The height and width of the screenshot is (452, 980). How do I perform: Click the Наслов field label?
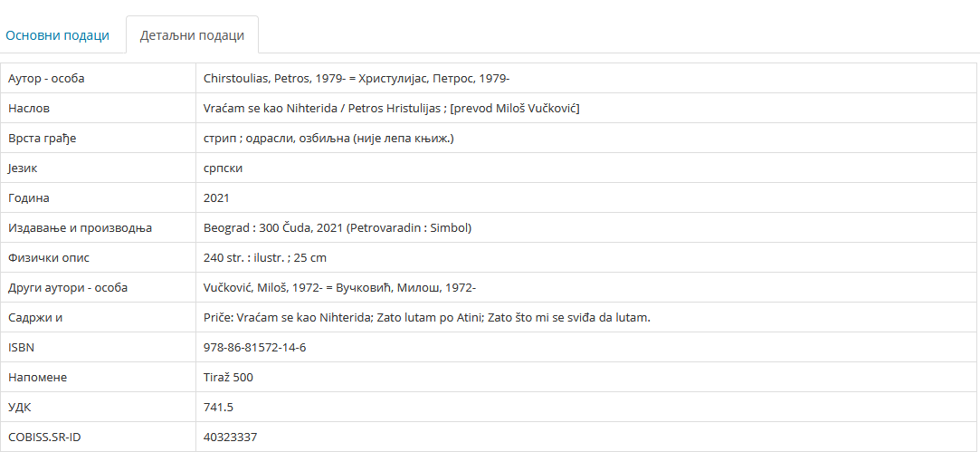(x=29, y=109)
